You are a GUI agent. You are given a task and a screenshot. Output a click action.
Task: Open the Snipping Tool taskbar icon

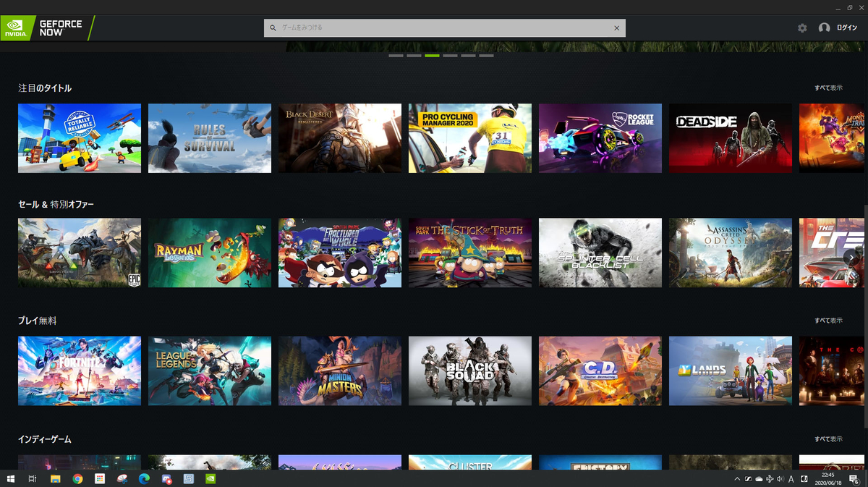click(122, 479)
